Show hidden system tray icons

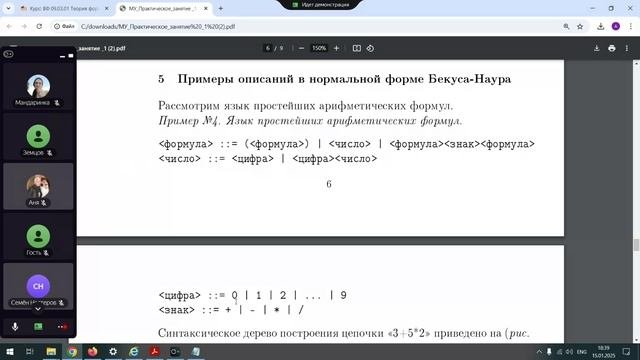tap(539, 352)
